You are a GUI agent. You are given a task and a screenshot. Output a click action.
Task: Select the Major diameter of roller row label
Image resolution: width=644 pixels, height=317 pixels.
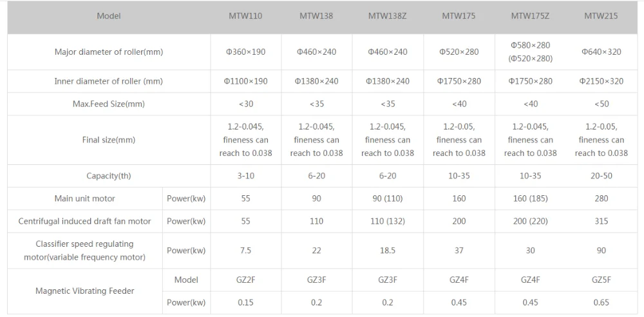(109, 52)
